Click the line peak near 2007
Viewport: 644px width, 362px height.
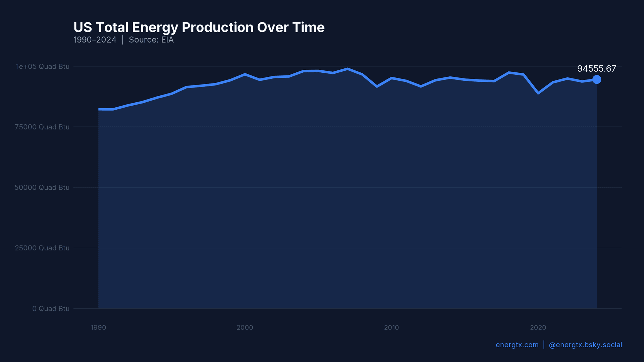click(x=348, y=69)
